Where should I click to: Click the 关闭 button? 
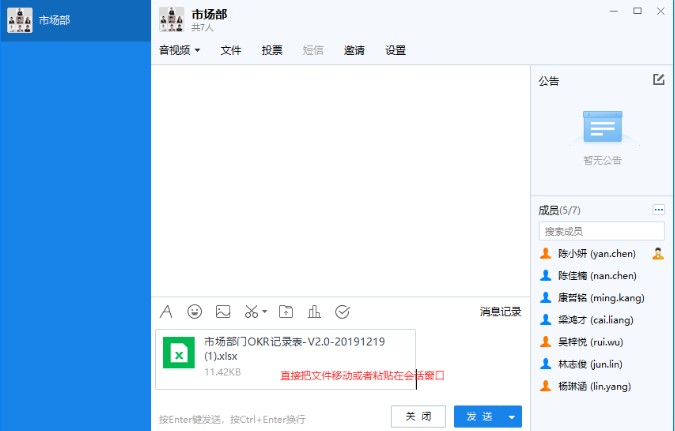click(418, 417)
